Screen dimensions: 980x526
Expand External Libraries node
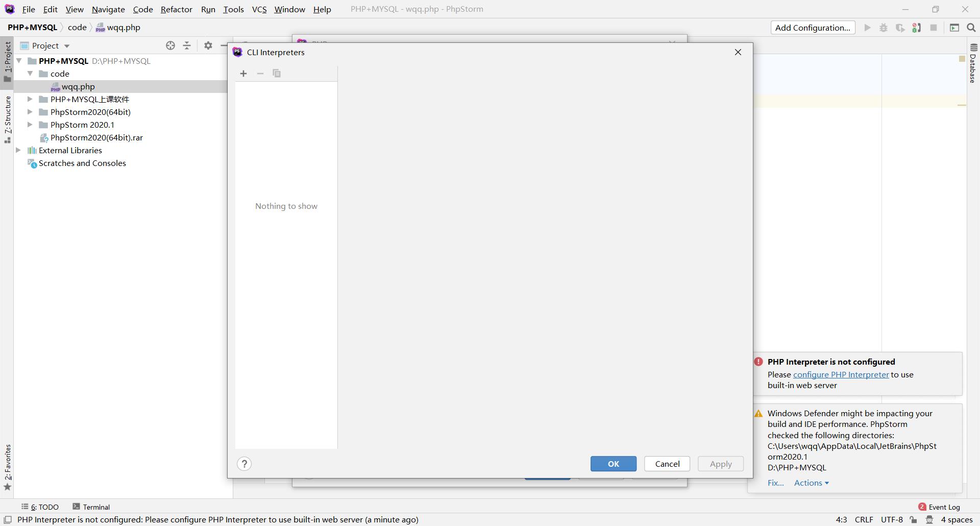[19, 150]
